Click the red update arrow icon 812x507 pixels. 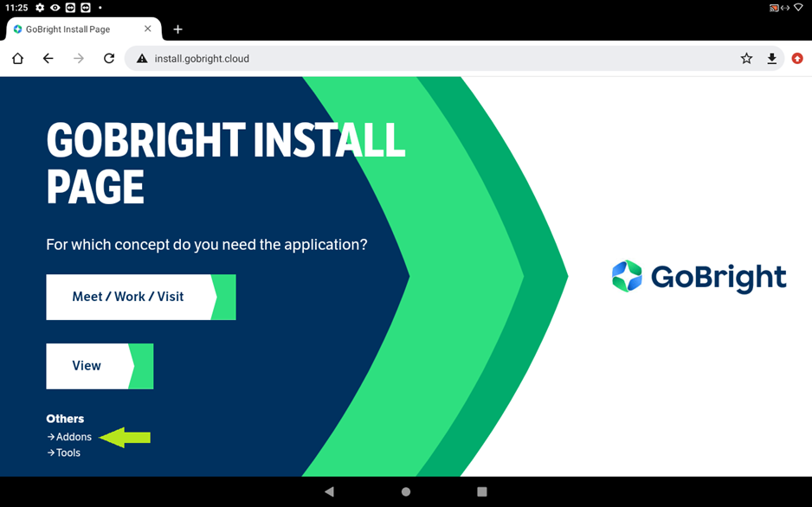pos(797,59)
